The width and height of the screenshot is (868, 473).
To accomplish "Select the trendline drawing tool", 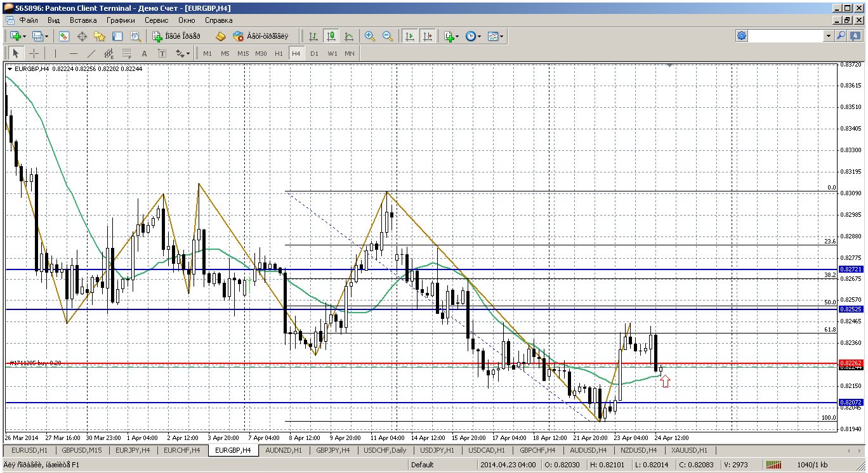I will click(x=91, y=53).
